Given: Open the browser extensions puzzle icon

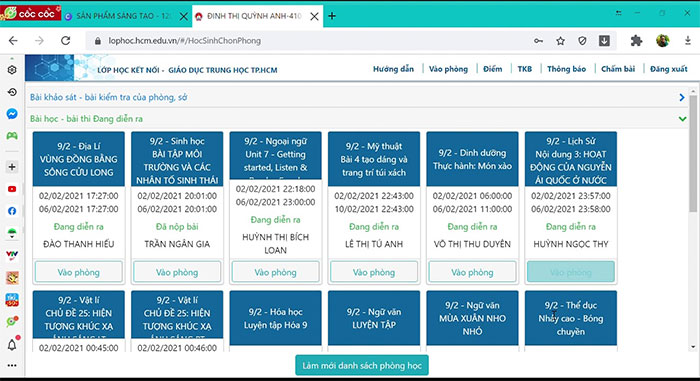Looking at the screenshot, I should [x=636, y=41].
